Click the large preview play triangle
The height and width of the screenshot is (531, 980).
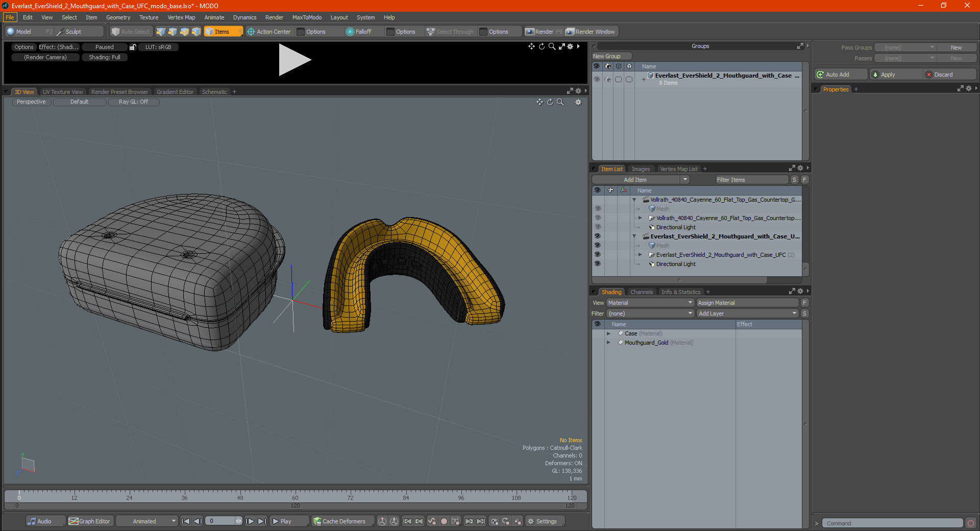tap(295, 60)
